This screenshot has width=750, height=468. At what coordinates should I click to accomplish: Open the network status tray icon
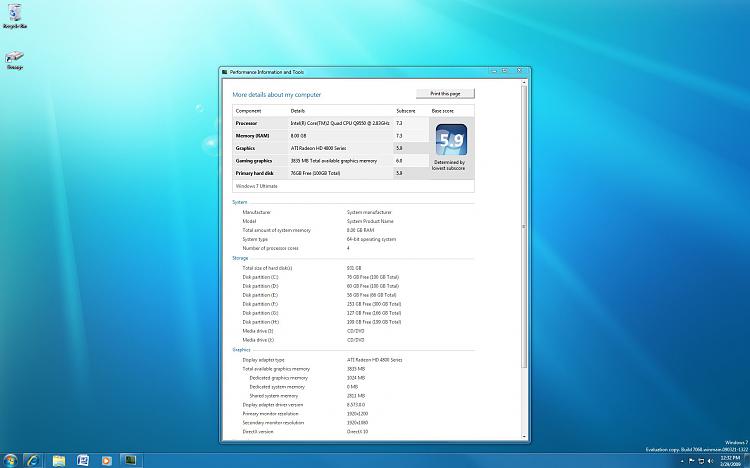701,461
